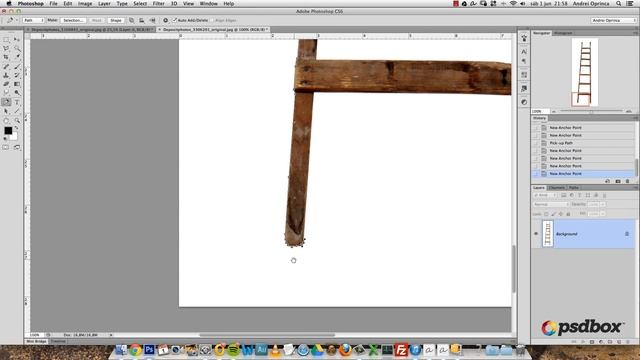Toggle lock all in the Layers panel
The height and width of the screenshot is (360, 640).
pos(568,214)
